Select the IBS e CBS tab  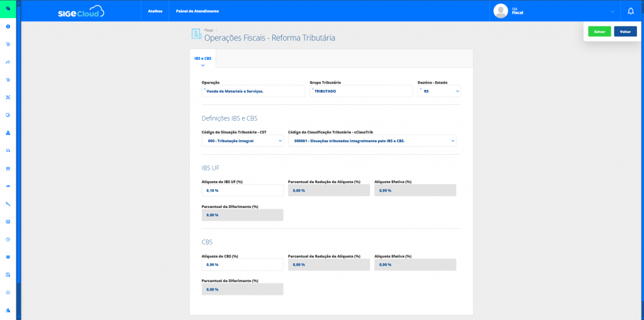coord(203,58)
